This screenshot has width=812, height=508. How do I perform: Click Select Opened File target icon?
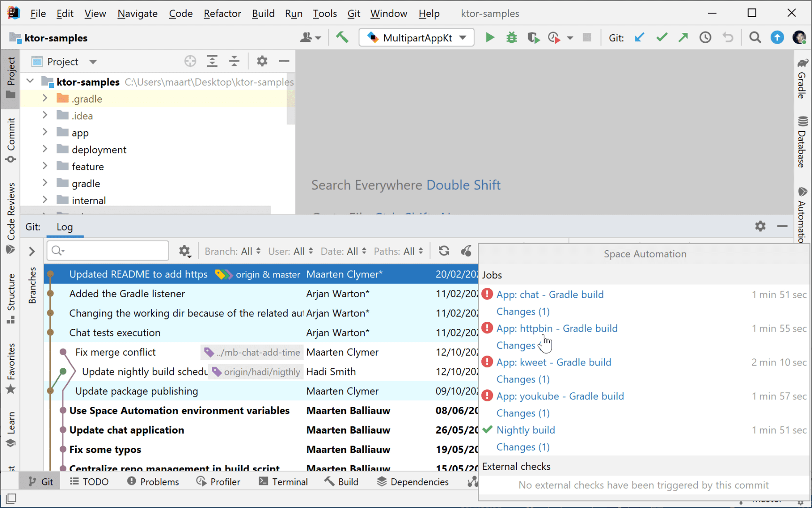(x=190, y=61)
